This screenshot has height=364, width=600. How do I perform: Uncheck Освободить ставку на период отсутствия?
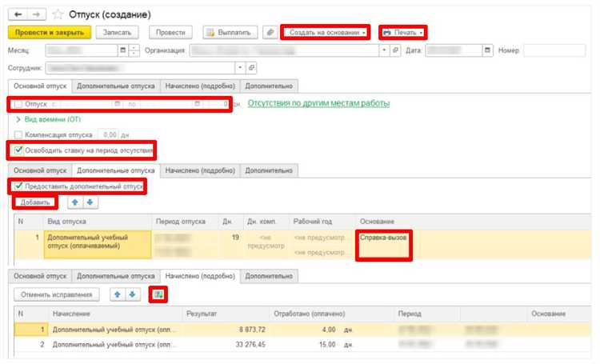(x=18, y=150)
